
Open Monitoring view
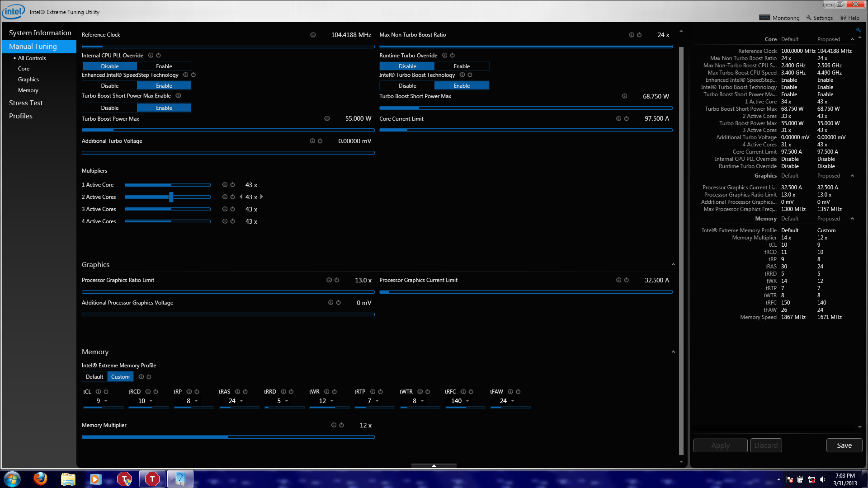[x=779, y=18]
